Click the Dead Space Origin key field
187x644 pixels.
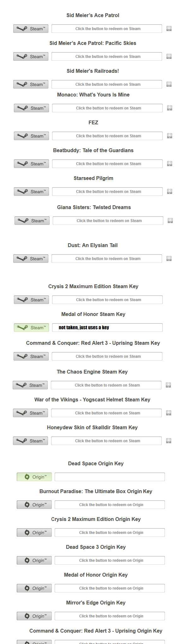pos(110,477)
